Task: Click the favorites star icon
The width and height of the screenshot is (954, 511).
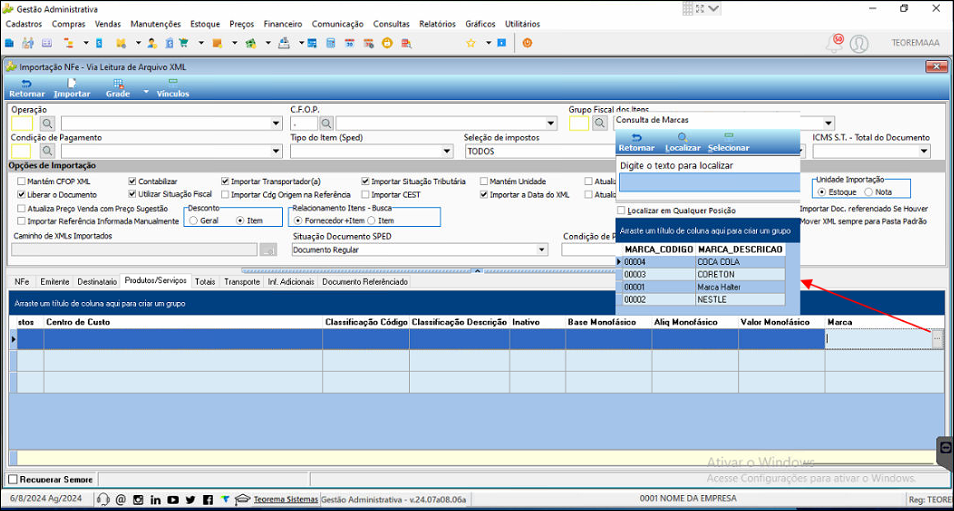Action: coord(470,43)
